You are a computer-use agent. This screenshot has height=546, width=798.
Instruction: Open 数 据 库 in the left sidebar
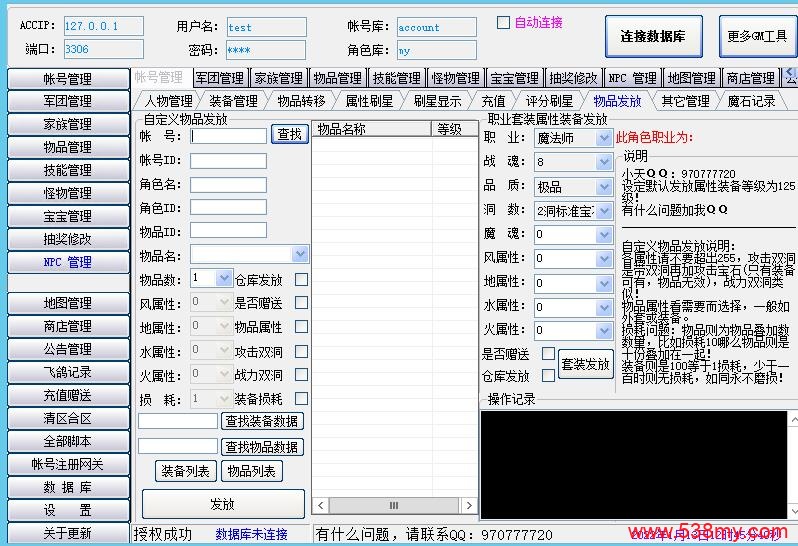pos(68,487)
